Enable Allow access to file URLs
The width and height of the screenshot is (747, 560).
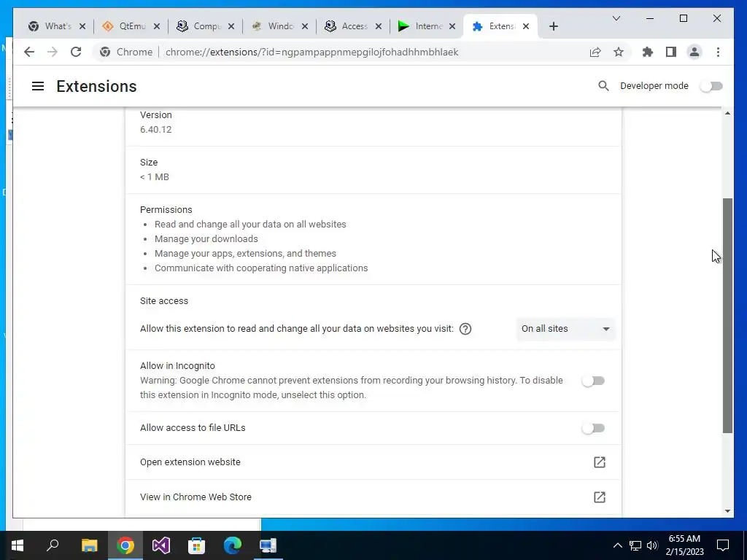(593, 428)
